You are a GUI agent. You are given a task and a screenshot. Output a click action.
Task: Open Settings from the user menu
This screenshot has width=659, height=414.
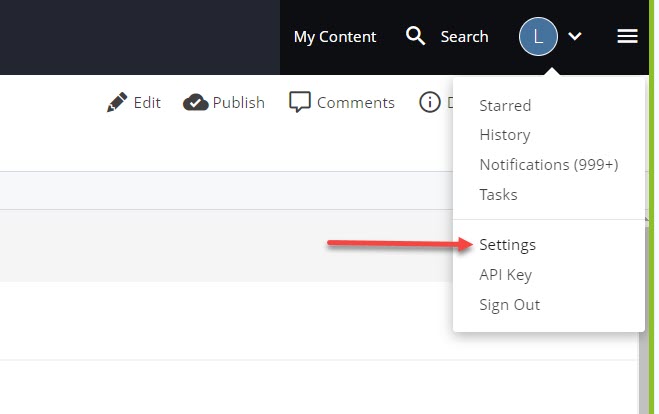507,245
